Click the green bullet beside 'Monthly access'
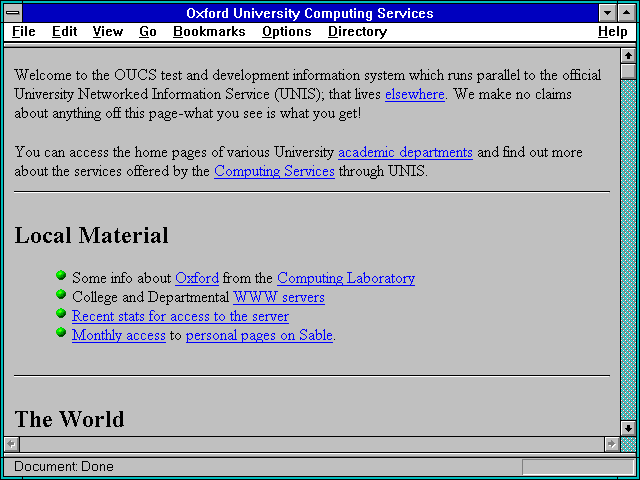The image size is (640, 480). click(61, 333)
